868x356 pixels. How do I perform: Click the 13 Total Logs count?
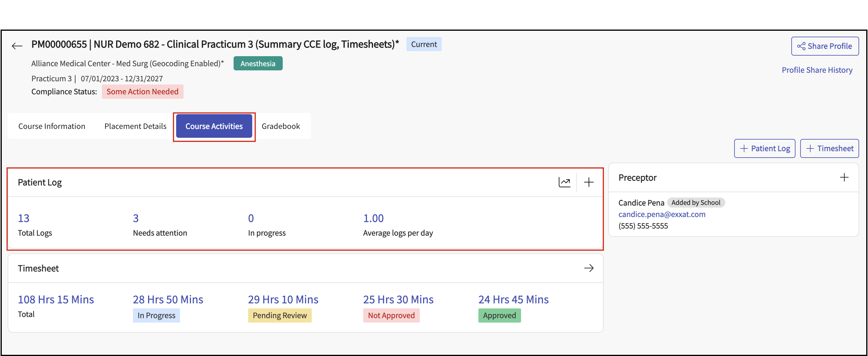pos(24,218)
